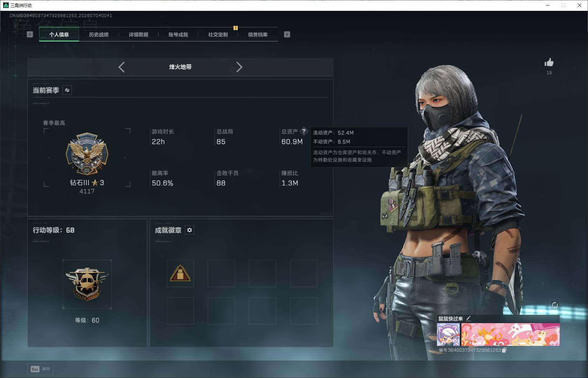Toggle season switch icon next to 当前赛季
This screenshot has width=588, height=378.
click(x=67, y=90)
